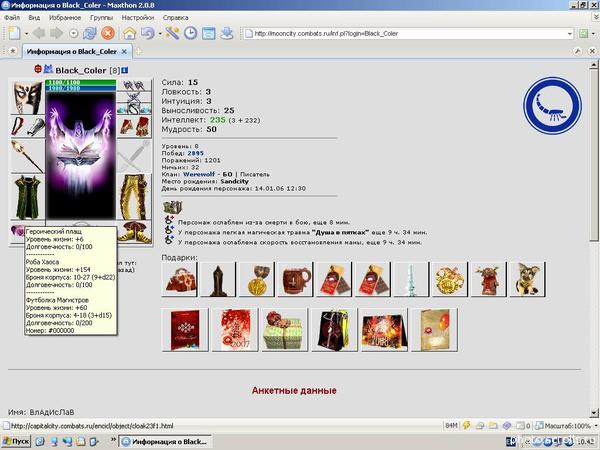
Task: Click the chest status icon above effects
Action: 173,207
